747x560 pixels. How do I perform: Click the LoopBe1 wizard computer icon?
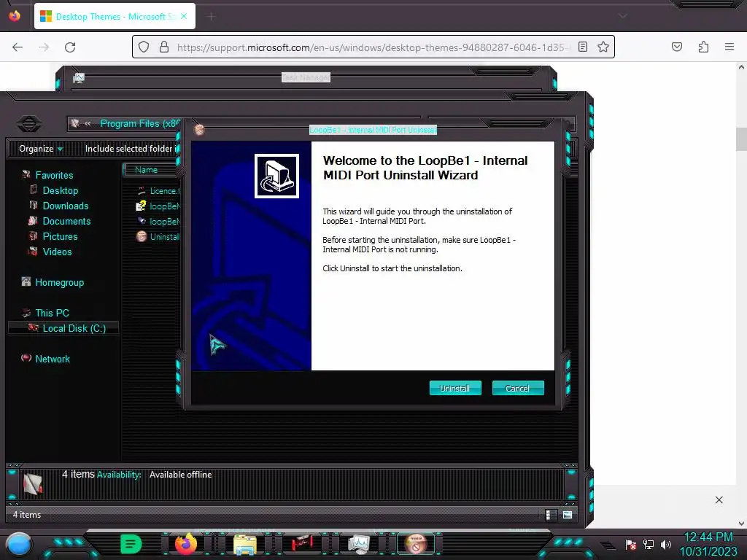[x=276, y=176]
